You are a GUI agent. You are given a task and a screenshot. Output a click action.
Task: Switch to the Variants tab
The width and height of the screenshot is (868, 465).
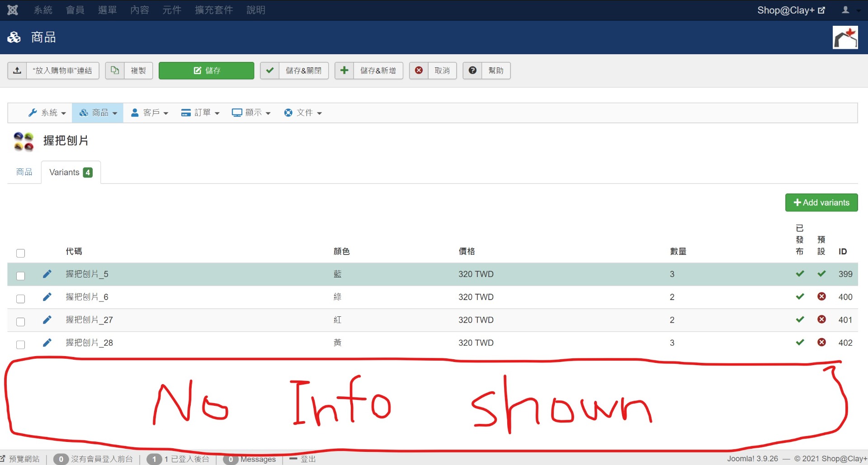click(71, 172)
